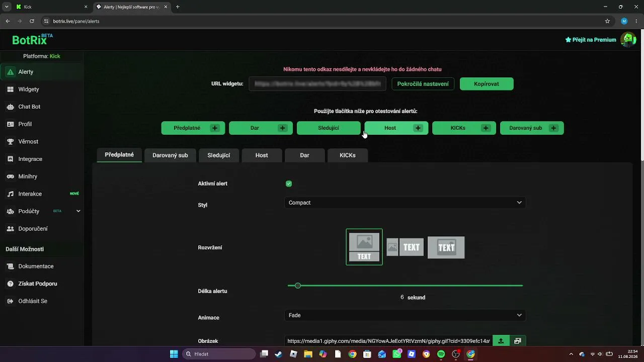Click the Hledat taskbar search box
Viewport: 644px width, 362px height.
click(x=219, y=354)
